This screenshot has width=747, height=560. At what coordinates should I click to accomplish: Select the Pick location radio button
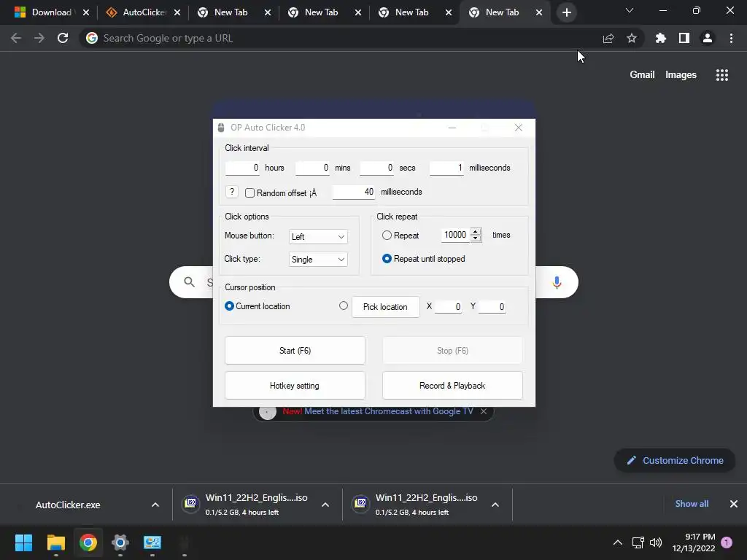344,306
